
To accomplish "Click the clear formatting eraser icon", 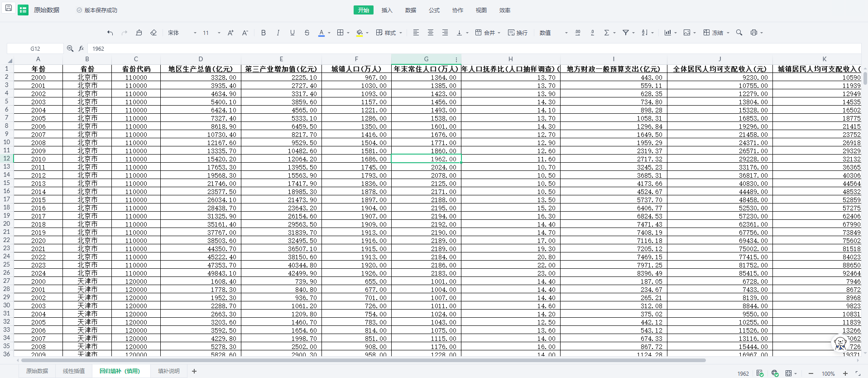I will tap(153, 33).
